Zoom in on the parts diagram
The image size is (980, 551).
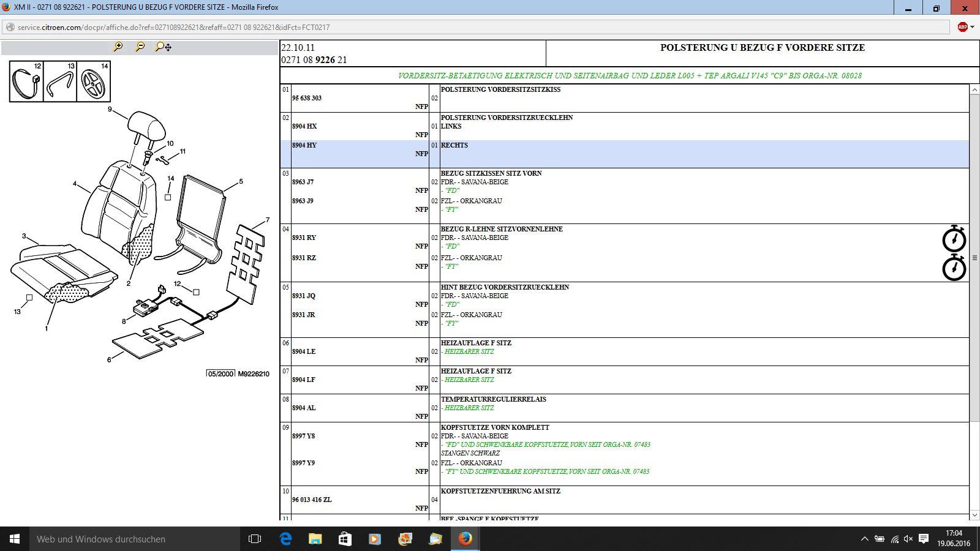[118, 47]
